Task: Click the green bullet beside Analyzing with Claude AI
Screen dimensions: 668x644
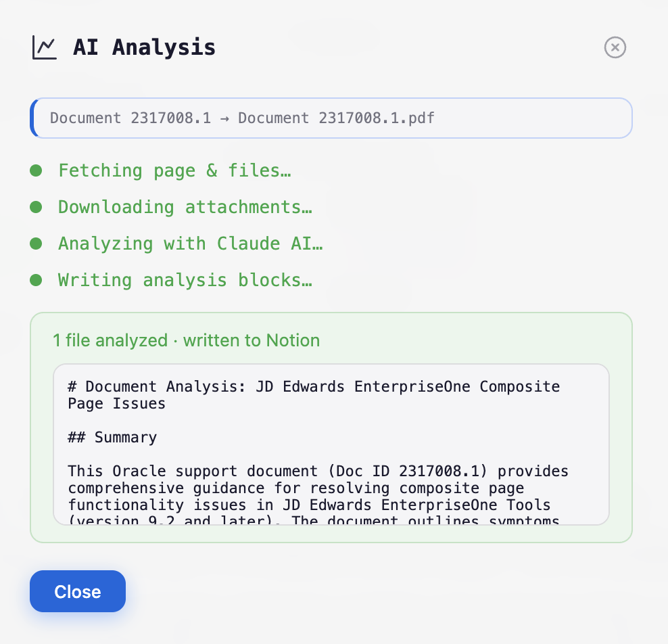Action: tap(36, 244)
